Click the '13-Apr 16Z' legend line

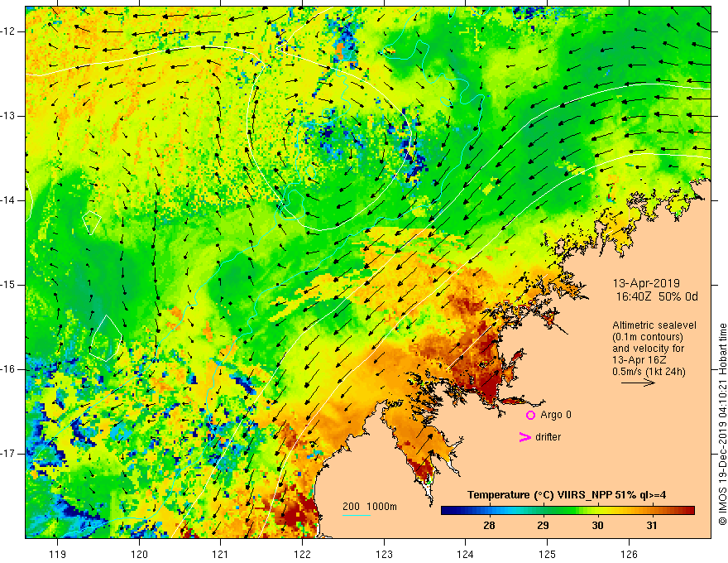[639, 360]
